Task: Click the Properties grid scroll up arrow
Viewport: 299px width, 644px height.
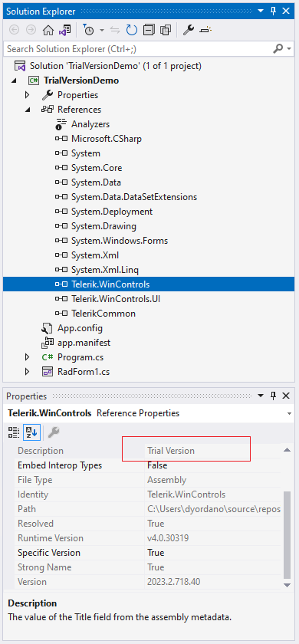Action: point(287,451)
